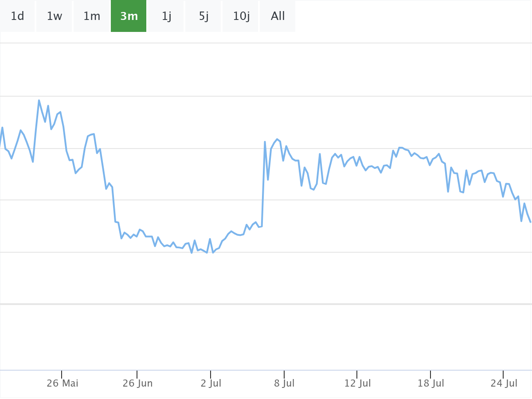
Task: Switch to the 1j range
Action: (x=166, y=16)
